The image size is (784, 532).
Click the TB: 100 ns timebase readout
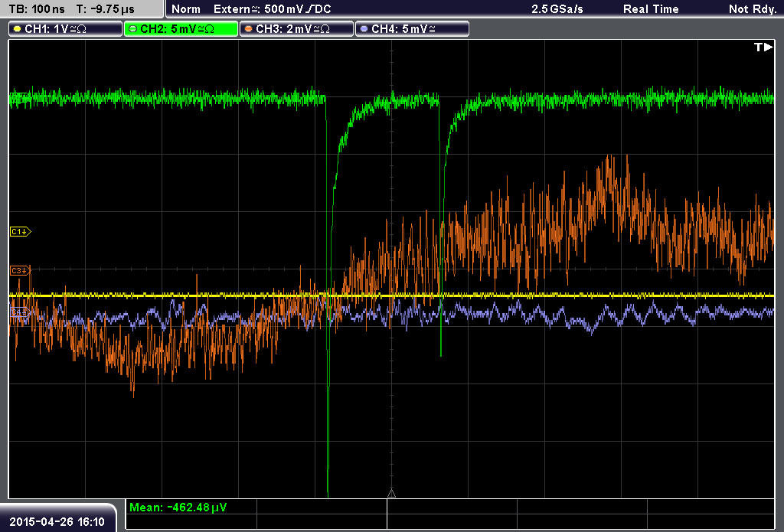tap(37, 9)
